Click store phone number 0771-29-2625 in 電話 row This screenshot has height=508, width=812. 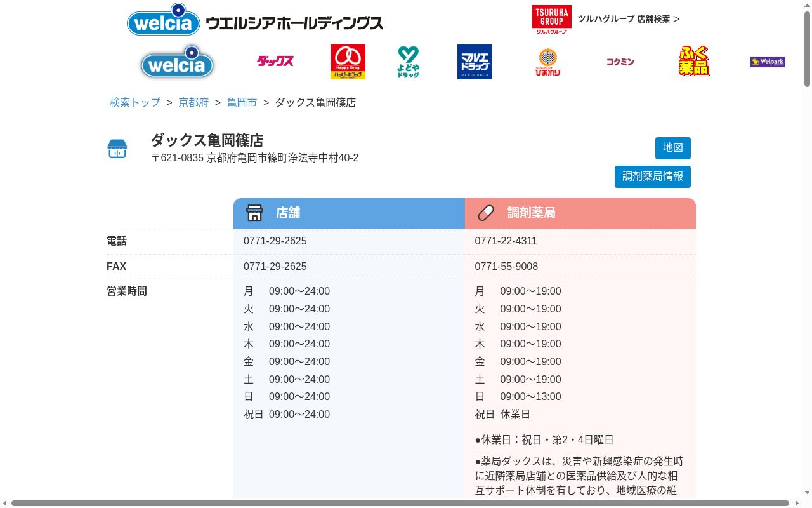[275, 241]
